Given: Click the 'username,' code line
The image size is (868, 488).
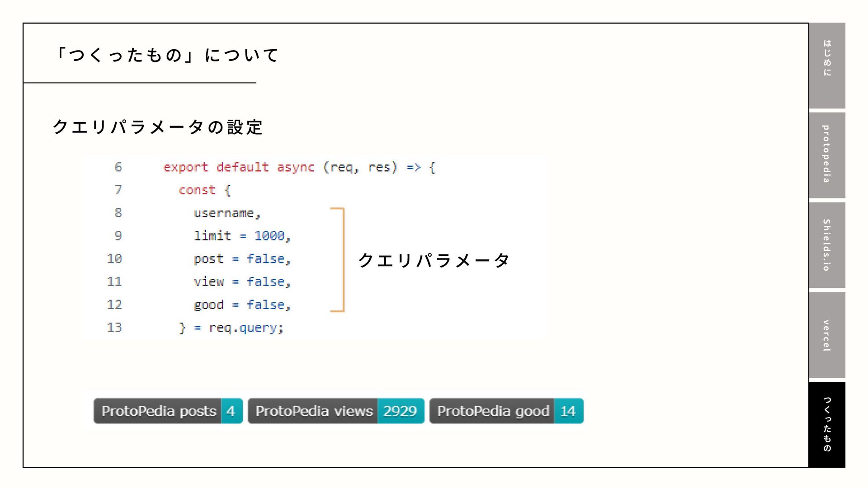Looking at the screenshot, I should (x=227, y=213).
